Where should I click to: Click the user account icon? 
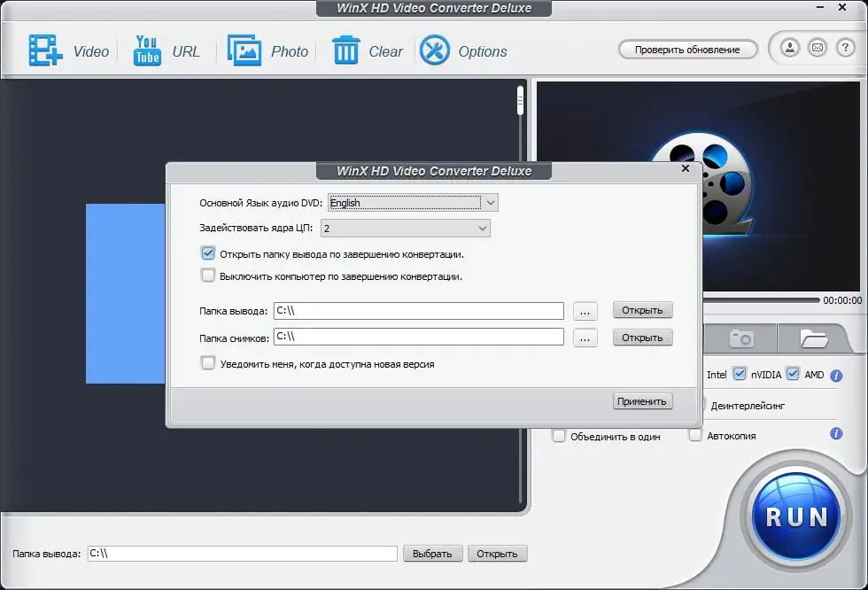[791, 48]
